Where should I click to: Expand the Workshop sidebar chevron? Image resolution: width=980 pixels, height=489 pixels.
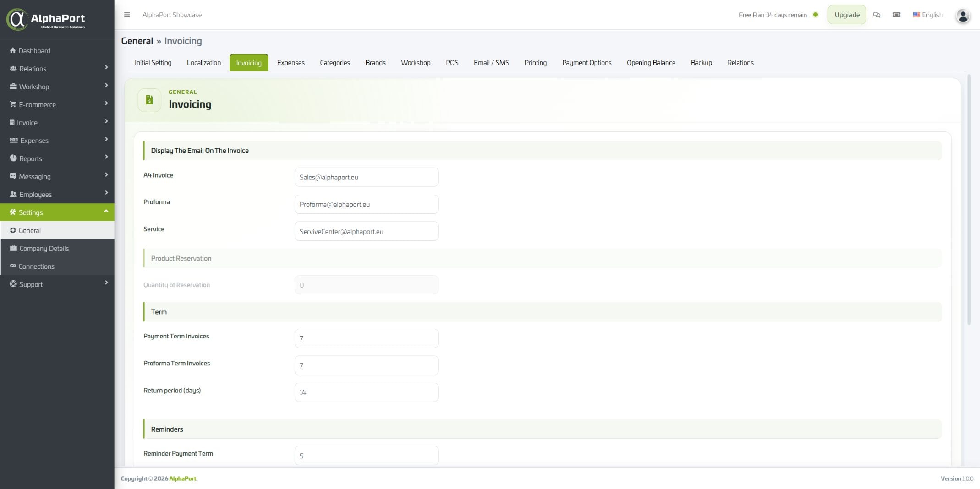106,85
